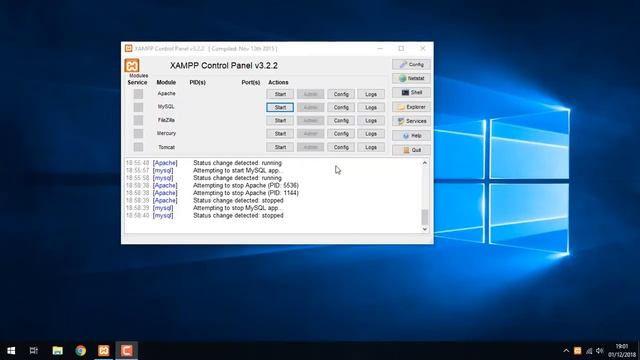The height and width of the screenshot is (360, 640).
Task: Open the Services button in sidebar
Action: [411, 121]
